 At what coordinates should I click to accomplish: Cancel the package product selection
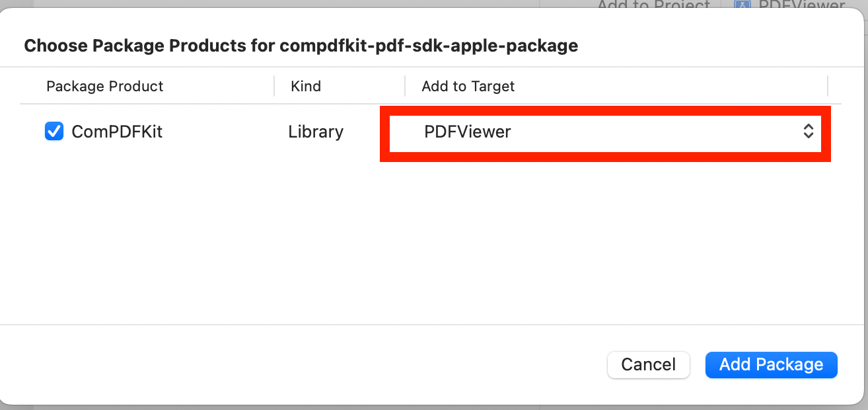tap(648, 364)
